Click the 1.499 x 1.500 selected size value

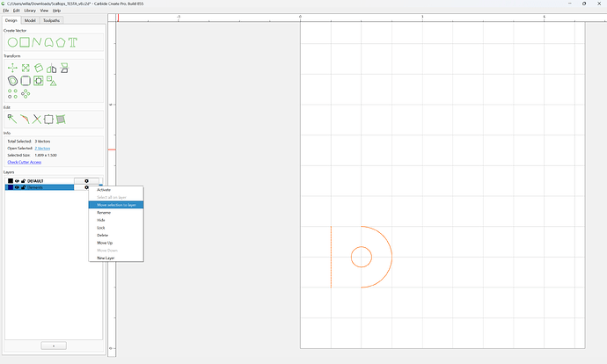[x=46, y=155]
